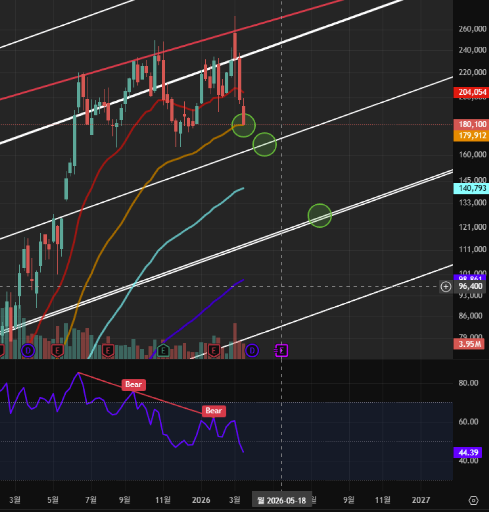Open red E earnings marker between 7월 and 9월

point(108,351)
